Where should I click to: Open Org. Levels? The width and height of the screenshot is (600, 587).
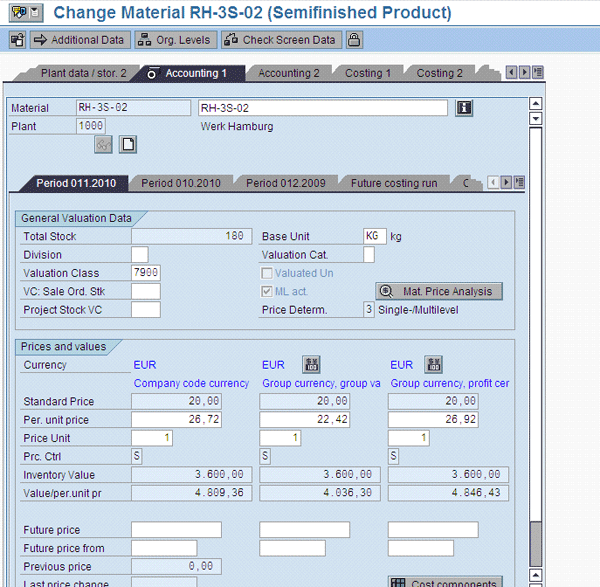pos(176,40)
